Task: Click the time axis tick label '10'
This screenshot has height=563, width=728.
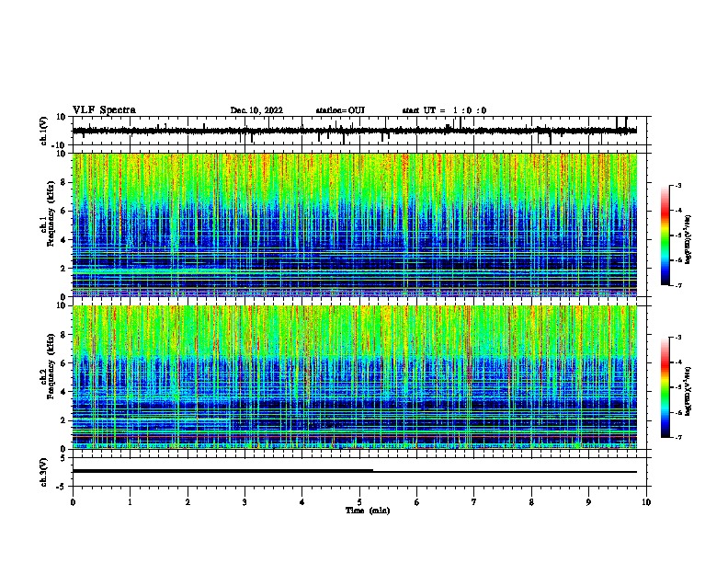Action: point(646,502)
